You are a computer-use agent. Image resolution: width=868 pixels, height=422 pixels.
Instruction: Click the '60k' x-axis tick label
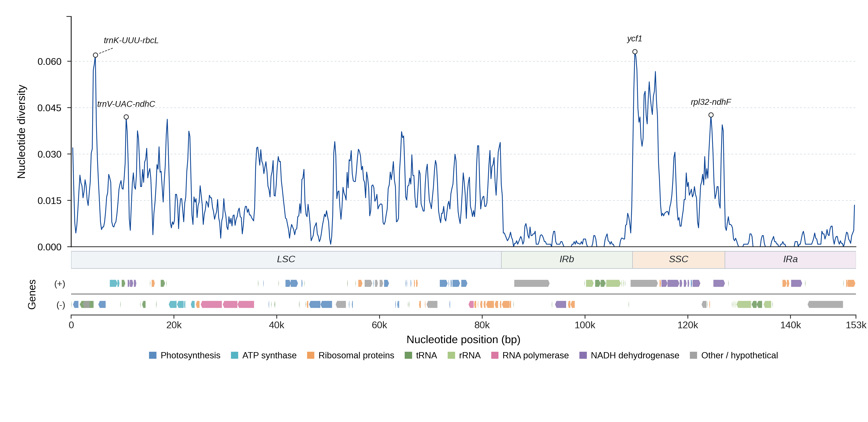pyautogui.click(x=379, y=325)
